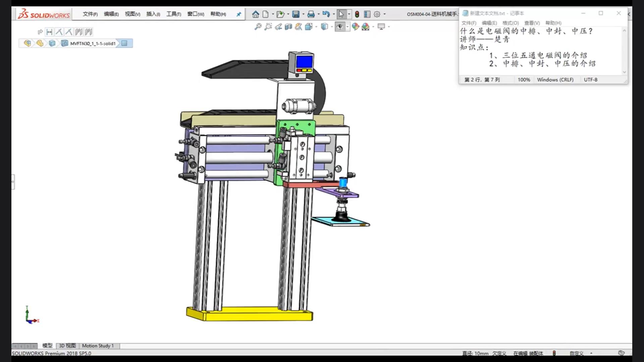Open 查看(V) menu in Notepad window

coord(532,23)
